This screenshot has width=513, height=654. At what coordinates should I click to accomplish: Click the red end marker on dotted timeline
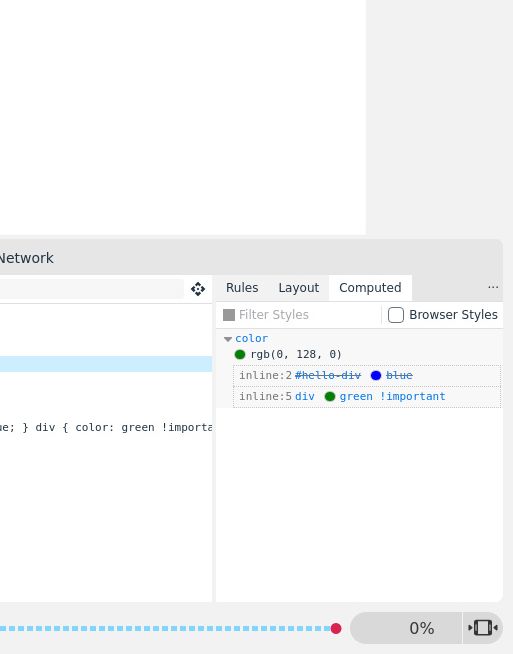click(336, 628)
